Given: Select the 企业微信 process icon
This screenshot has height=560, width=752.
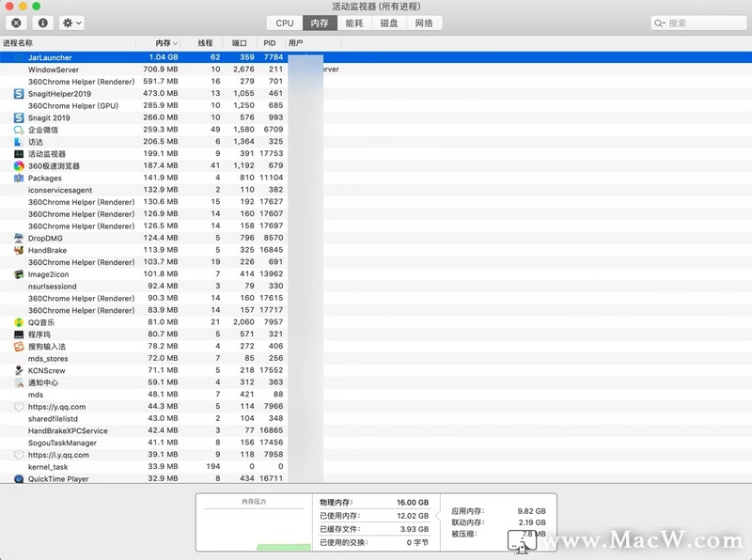Looking at the screenshot, I should [19, 130].
